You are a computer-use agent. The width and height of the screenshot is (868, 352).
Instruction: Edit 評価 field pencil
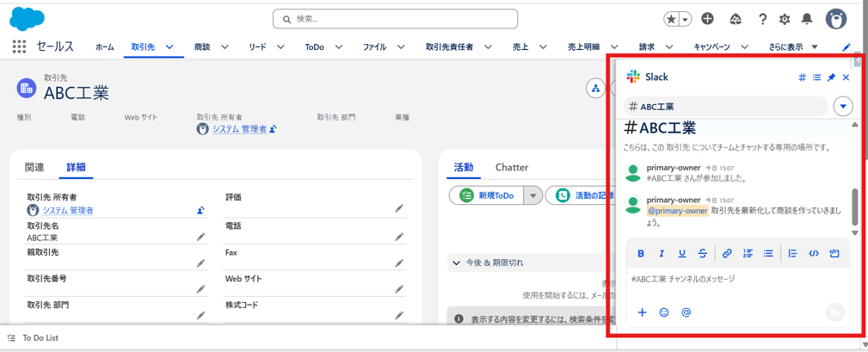point(399,208)
